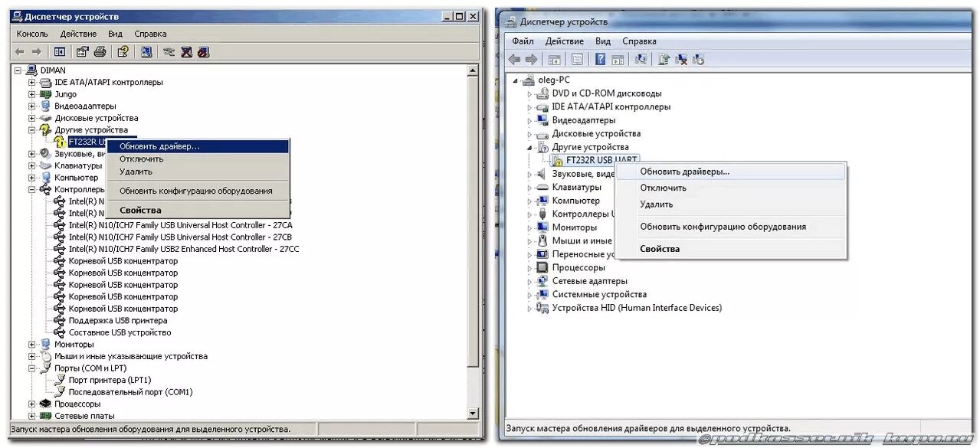Collapse the oleg-PC root node
980x448 pixels.
click(x=516, y=80)
